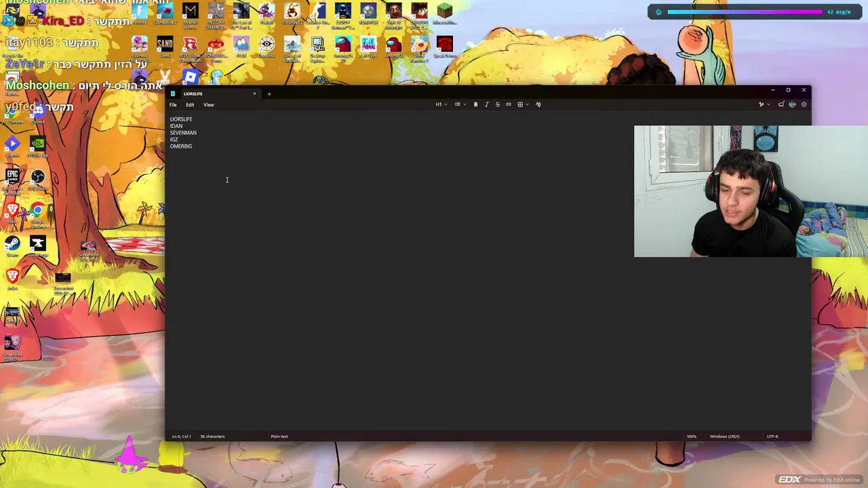Image resolution: width=868 pixels, height=488 pixels.
Task: Open the CurseForge desktop shortcut
Action: tap(38, 245)
